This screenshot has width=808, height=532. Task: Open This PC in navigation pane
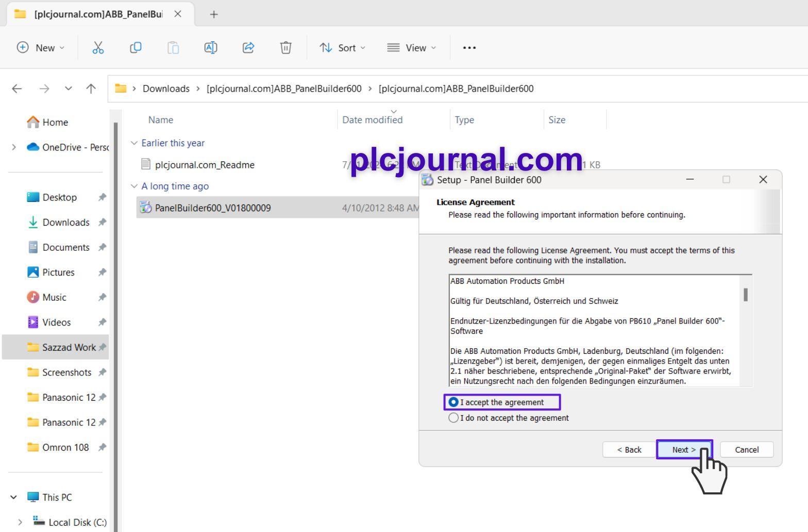click(x=49, y=497)
